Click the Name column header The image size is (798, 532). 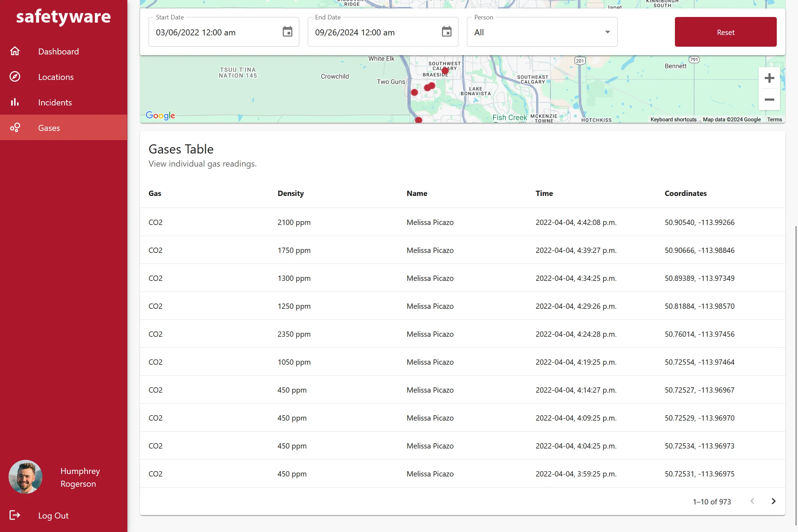point(417,193)
